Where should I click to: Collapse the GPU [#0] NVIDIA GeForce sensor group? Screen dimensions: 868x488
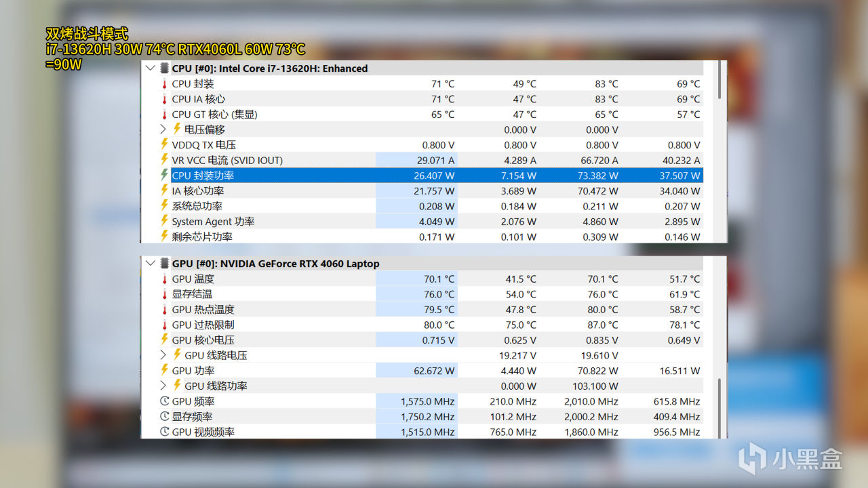[151, 264]
